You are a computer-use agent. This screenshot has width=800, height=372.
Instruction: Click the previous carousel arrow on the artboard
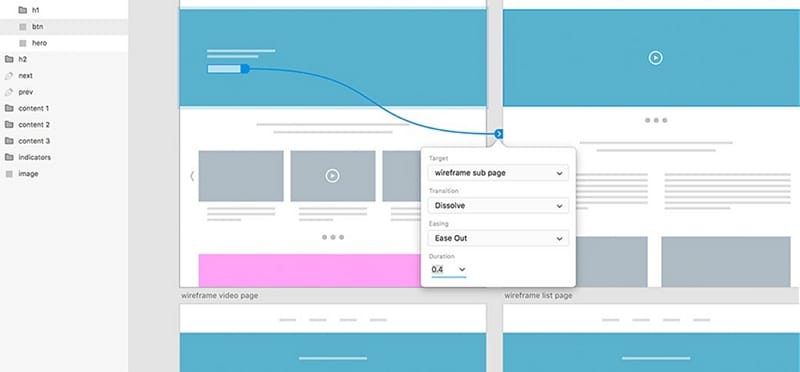(x=192, y=176)
